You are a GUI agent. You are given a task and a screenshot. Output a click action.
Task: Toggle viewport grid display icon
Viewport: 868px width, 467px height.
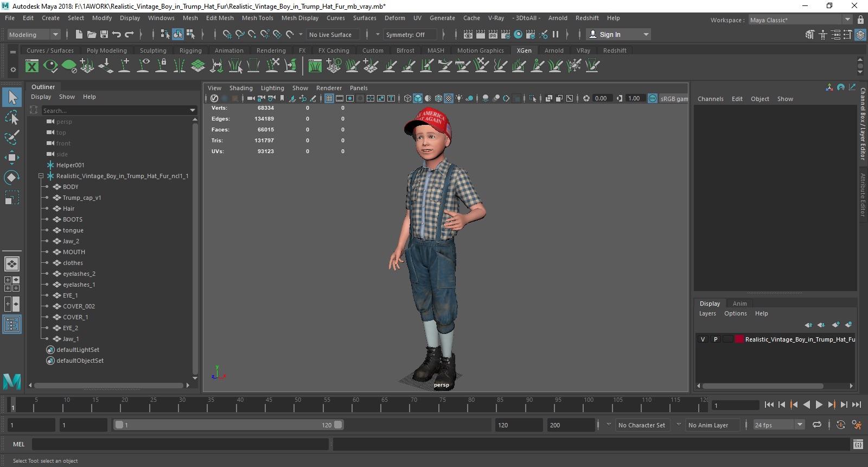coord(329,98)
